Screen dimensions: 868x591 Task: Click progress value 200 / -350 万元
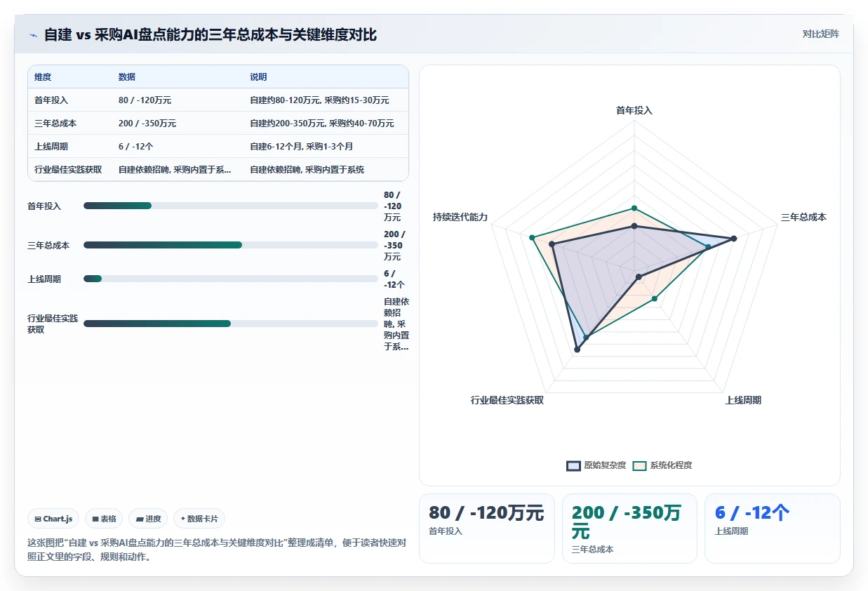tap(394, 245)
